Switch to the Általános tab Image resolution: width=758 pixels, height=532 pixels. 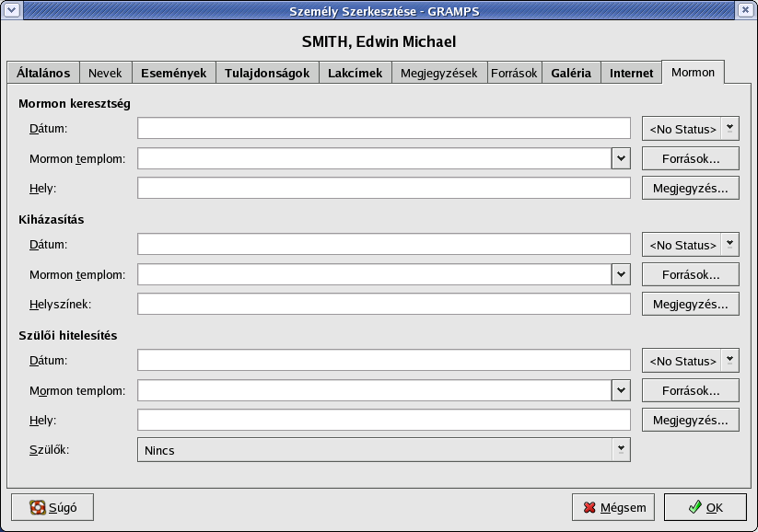[x=42, y=74]
